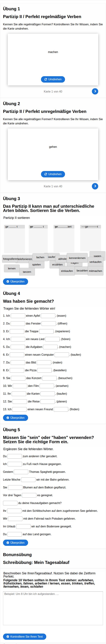Click first blank in sentence '1. Ich'
Image resolution: width=106 pixels, height=644 pixels.
click(18, 316)
